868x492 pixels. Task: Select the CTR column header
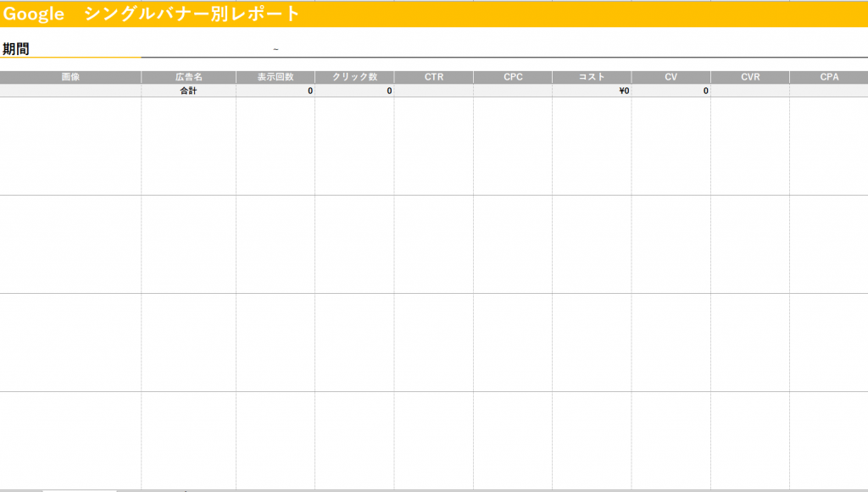(433, 77)
